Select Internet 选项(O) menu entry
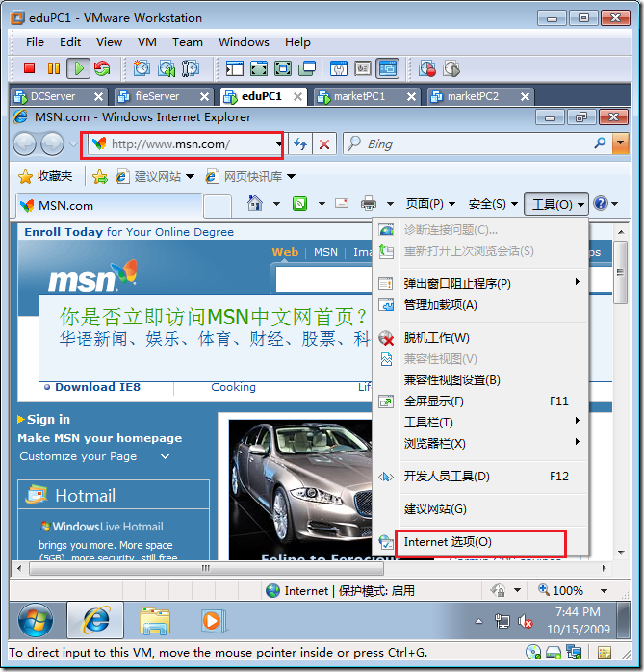This screenshot has height=672, width=644. (x=480, y=542)
